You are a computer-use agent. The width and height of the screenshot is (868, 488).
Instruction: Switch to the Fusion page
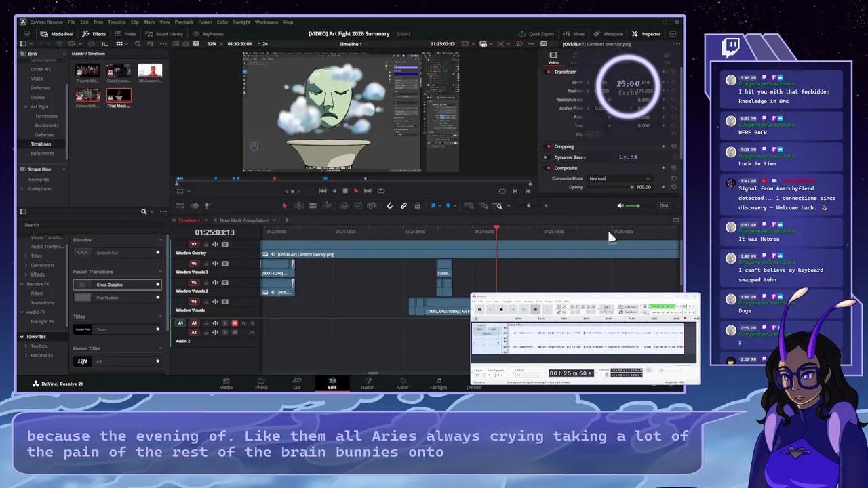368,384
